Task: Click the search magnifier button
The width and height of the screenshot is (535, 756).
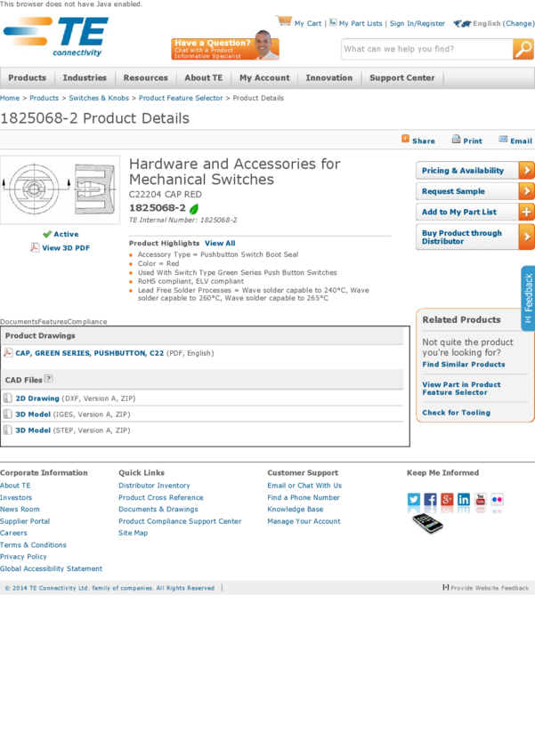Action: pyautogui.click(x=523, y=50)
